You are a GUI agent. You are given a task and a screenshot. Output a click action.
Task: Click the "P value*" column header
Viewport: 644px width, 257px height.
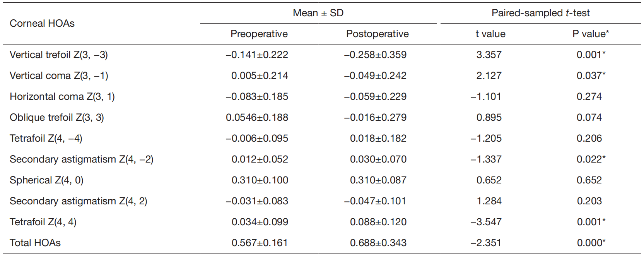coord(590,34)
